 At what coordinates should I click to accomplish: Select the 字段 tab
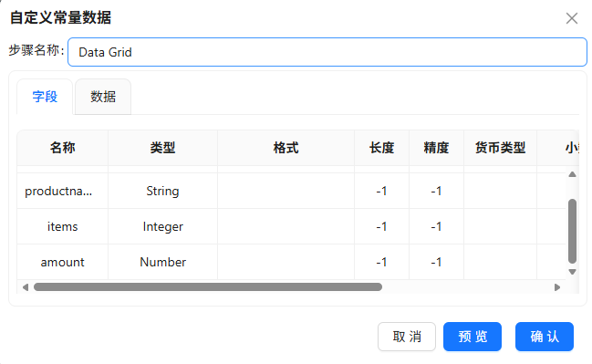[x=45, y=97]
